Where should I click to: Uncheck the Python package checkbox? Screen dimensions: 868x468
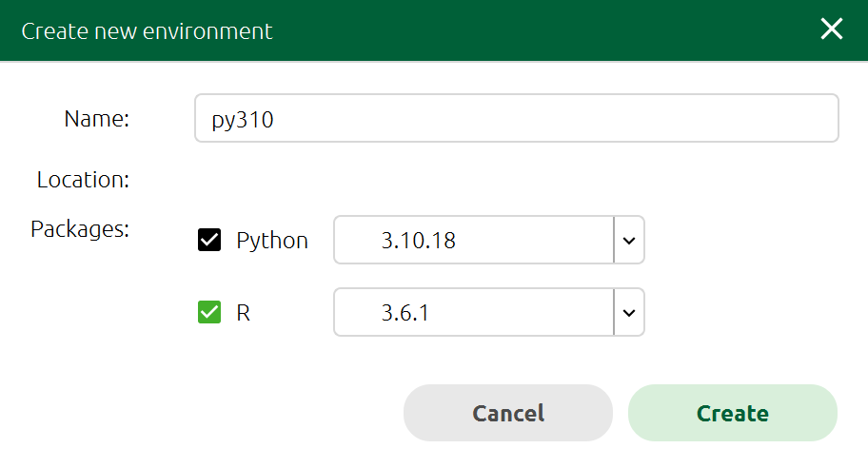[x=209, y=240]
